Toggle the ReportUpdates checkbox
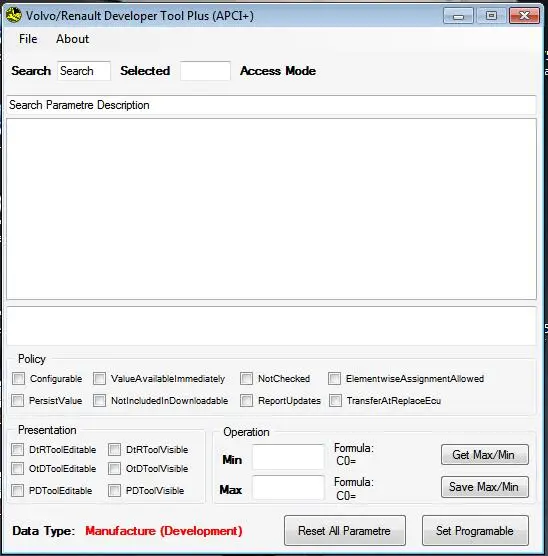This screenshot has height=556, width=548. tap(246, 401)
